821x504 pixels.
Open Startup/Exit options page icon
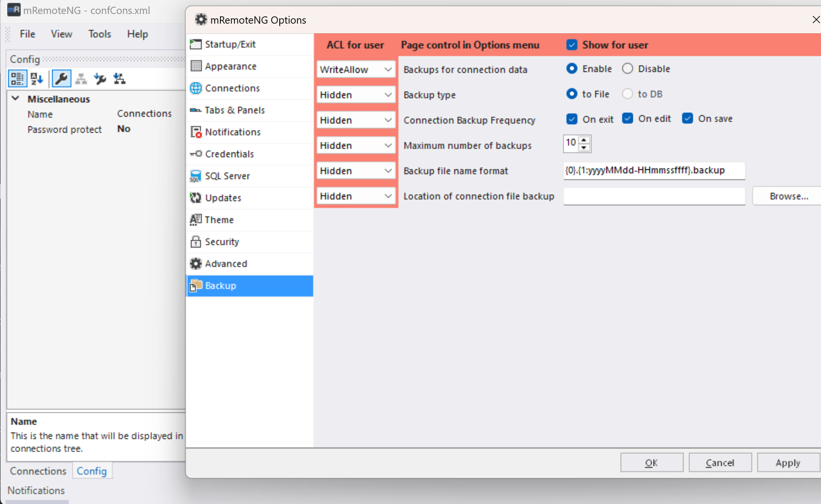(195, 44)
